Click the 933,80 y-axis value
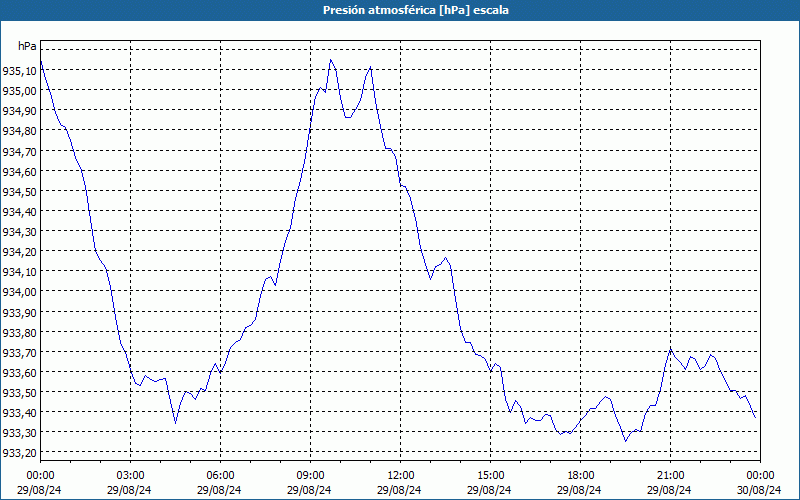This screenshot has width=800, height=500. 19,332
